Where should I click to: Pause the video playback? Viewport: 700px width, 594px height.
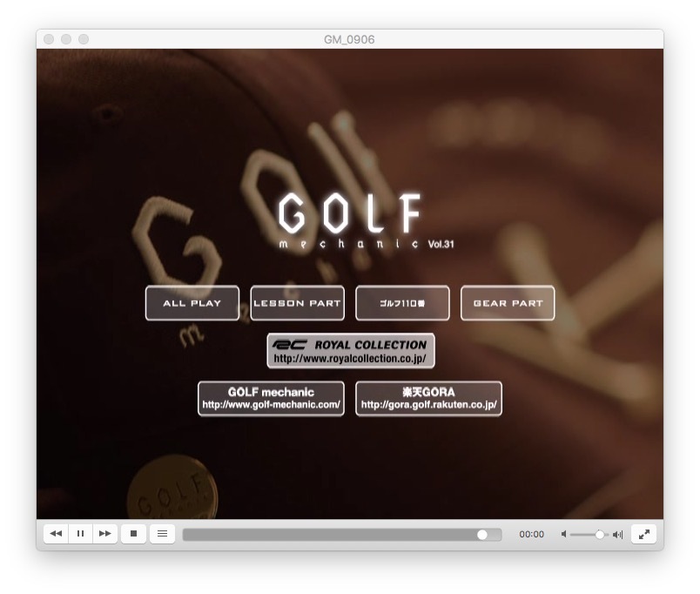click(x=80, y=534)
